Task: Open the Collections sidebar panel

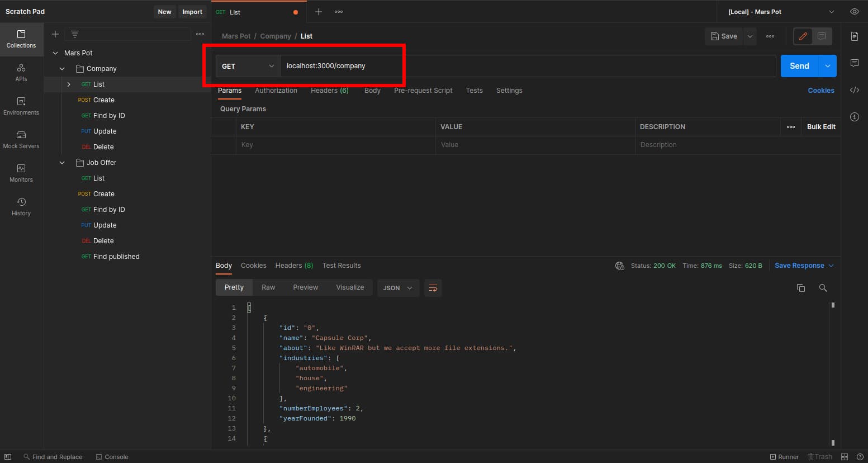Action: pos(21,39)
